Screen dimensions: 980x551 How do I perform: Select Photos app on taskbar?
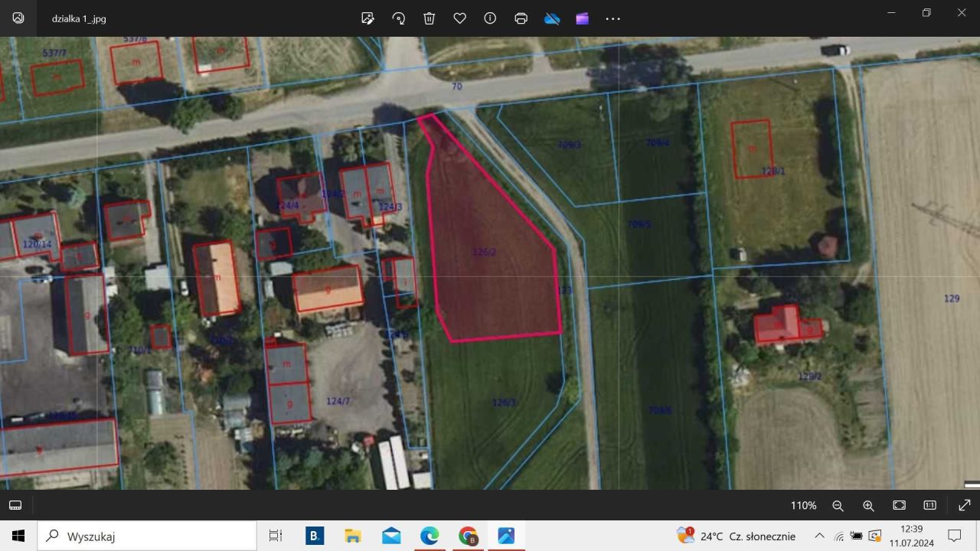[x=506, y=536]
